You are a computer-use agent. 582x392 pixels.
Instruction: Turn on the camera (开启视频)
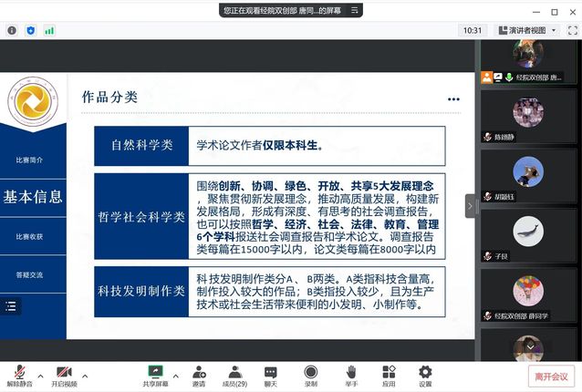pos(64,374)
